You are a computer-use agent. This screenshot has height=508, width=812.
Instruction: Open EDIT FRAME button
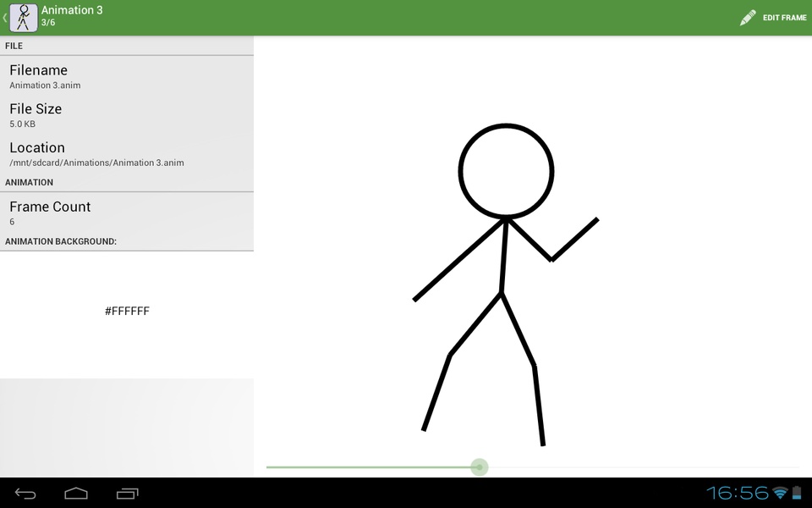coord(773,18)
